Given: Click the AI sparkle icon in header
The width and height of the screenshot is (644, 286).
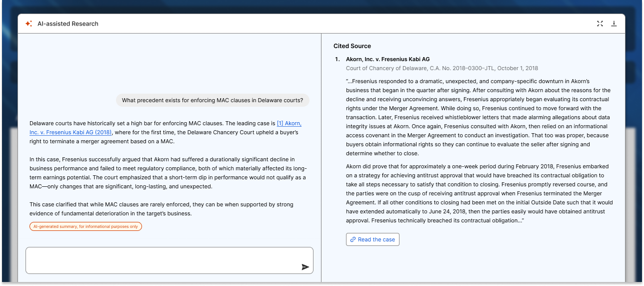Looking at the screenshot, I should (x=28, y=24).
